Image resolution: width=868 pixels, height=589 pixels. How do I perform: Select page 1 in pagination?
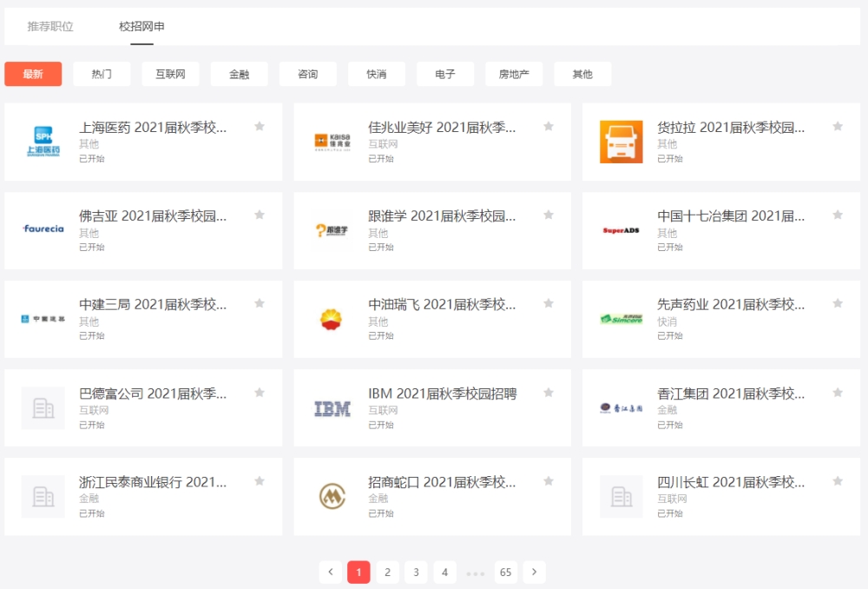pyautogui.click(x=358, y=572)
